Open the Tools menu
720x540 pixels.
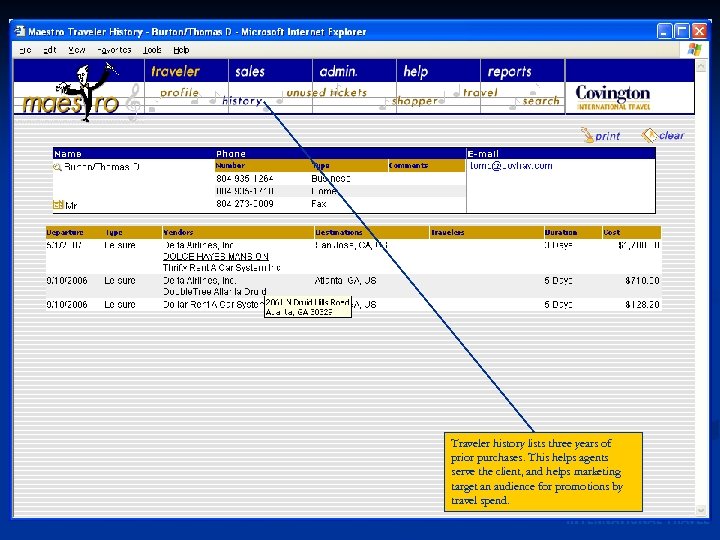pyautogui.click(x=152, y=50)
